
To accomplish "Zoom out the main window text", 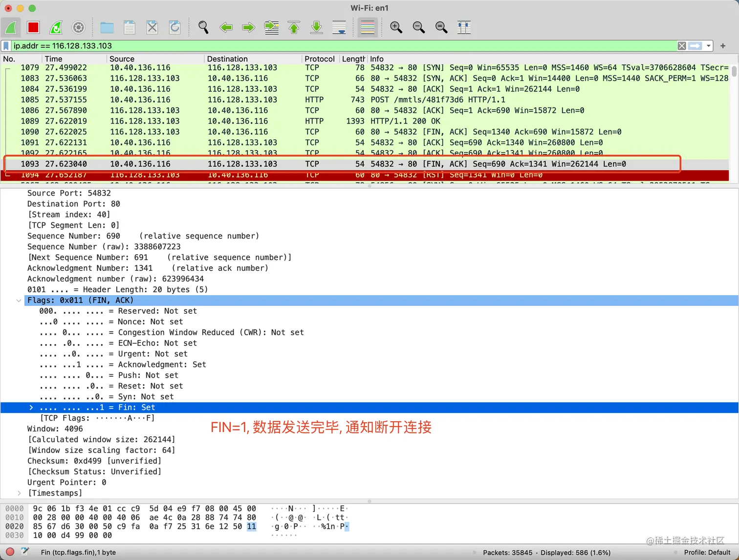I will 418,27.
